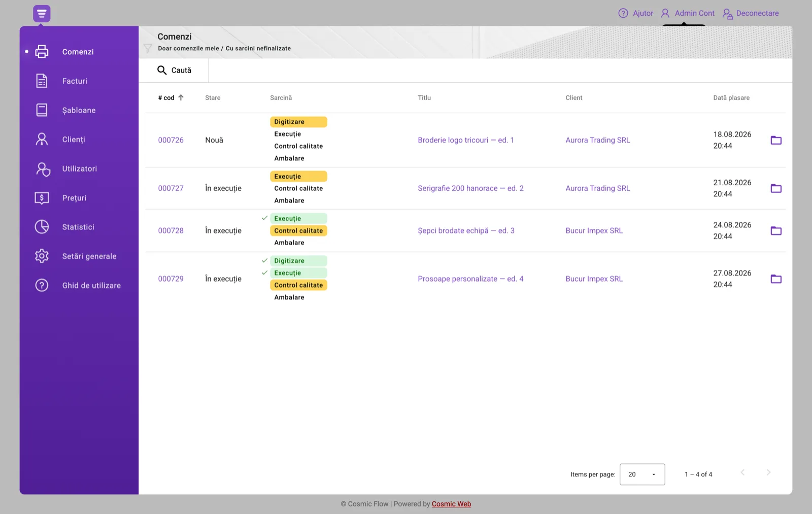Click the Stare column header

213,98
